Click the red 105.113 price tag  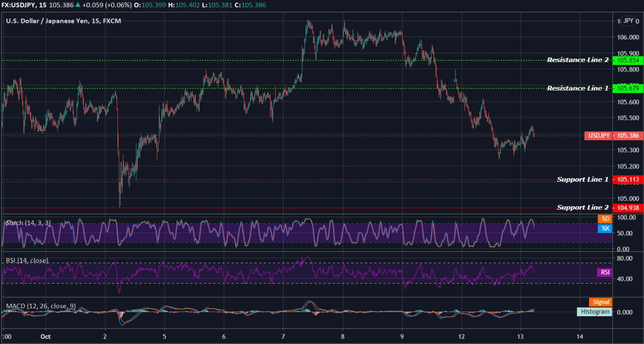click(628, 180)
